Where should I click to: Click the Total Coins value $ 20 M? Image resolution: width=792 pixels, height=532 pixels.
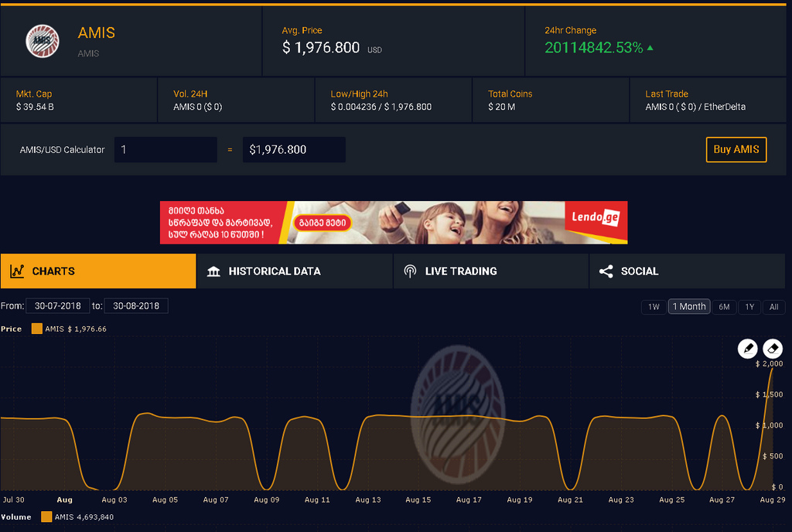coord(501,107)
